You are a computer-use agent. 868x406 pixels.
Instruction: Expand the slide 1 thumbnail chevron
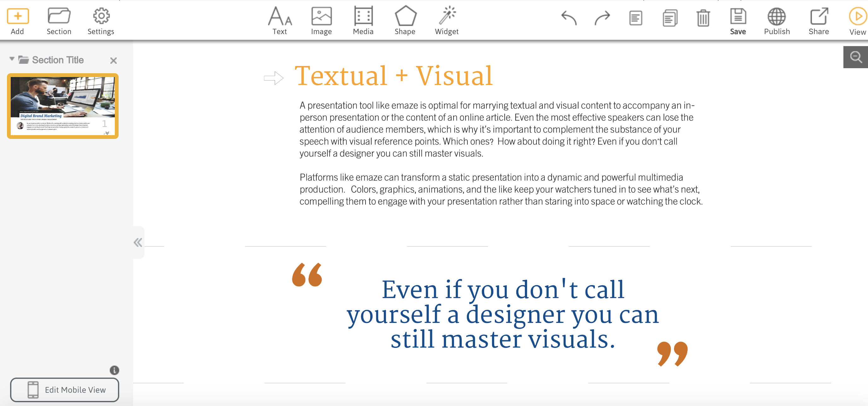click(x=107, y=133)
